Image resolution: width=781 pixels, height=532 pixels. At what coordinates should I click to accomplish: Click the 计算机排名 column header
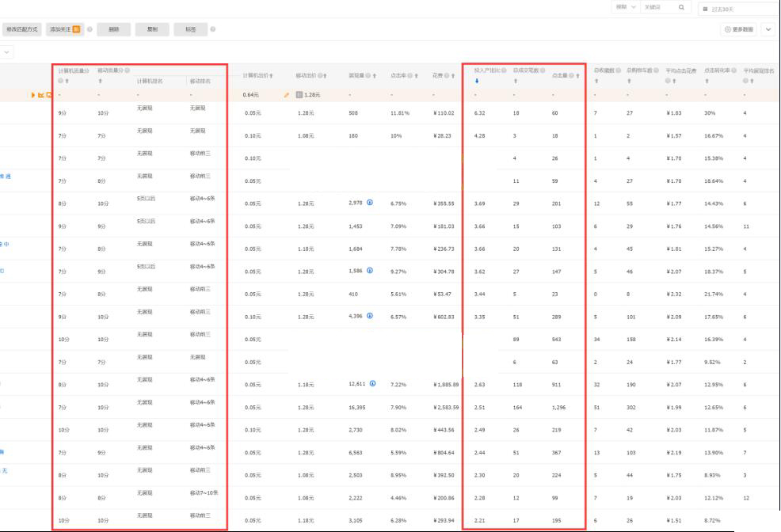point(150,81)
